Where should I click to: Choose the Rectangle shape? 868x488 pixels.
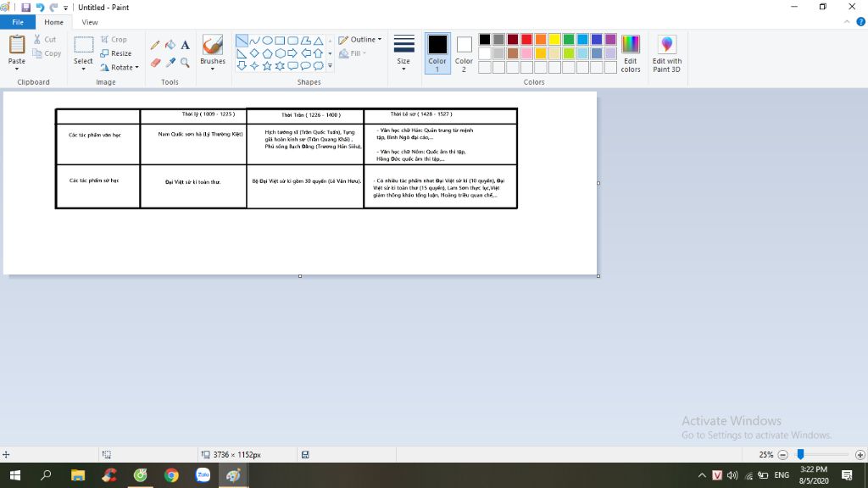[x=280, y=41]
